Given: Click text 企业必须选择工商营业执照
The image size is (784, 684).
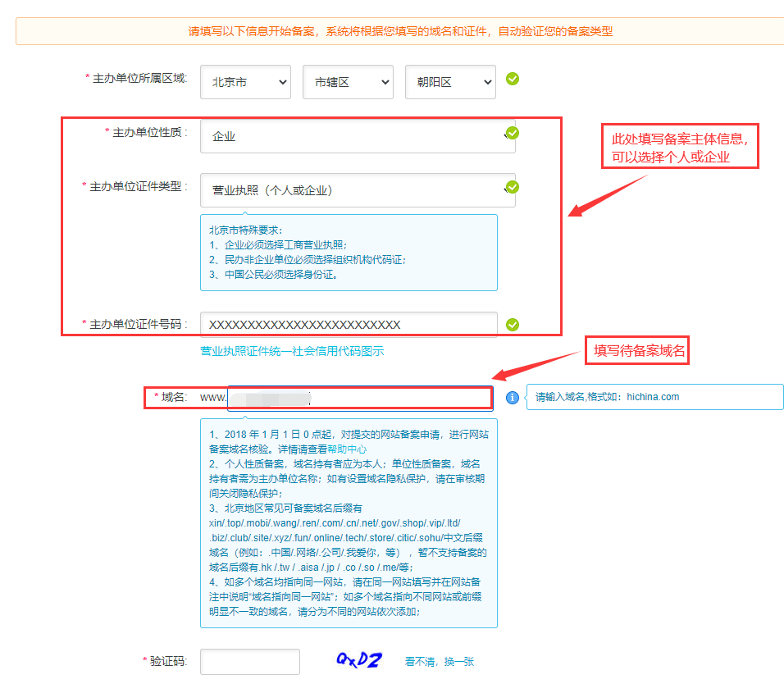Looking at the screenshot, I should [285, 244].
